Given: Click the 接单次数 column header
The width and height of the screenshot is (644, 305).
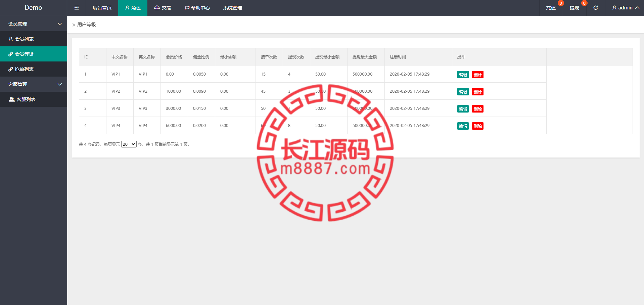Looking at the screenshot, I should click(269, 57).
